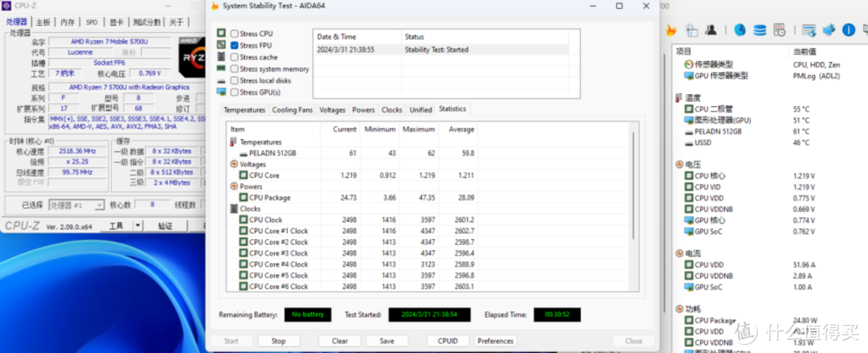The image size is (868, 353).
Task: Click the Maximum column header
Action: pos(419,129)
